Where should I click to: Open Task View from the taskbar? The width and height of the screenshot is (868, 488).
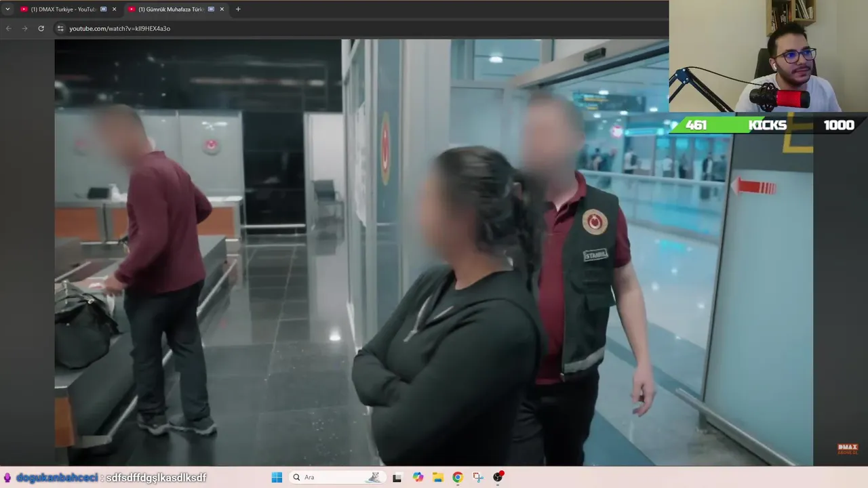click(x=397, y=477)
